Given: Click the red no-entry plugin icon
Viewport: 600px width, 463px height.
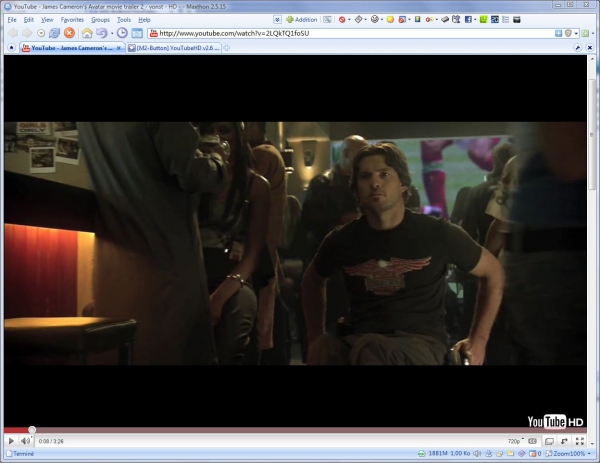Looking at the screenshot, I should [x=342, y=20].
